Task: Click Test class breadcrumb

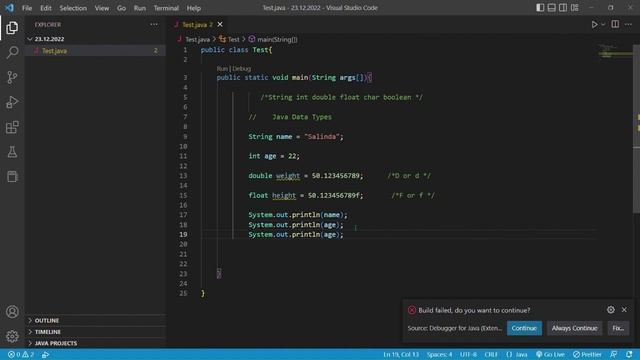Action: coord(233,39)
